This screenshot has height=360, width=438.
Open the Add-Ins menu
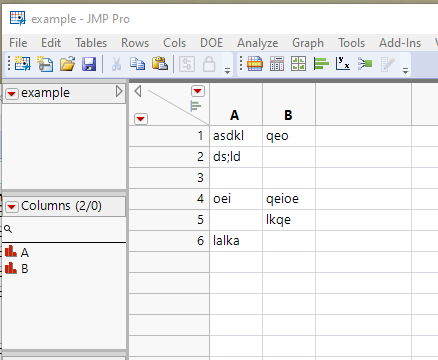pos(400,43)
